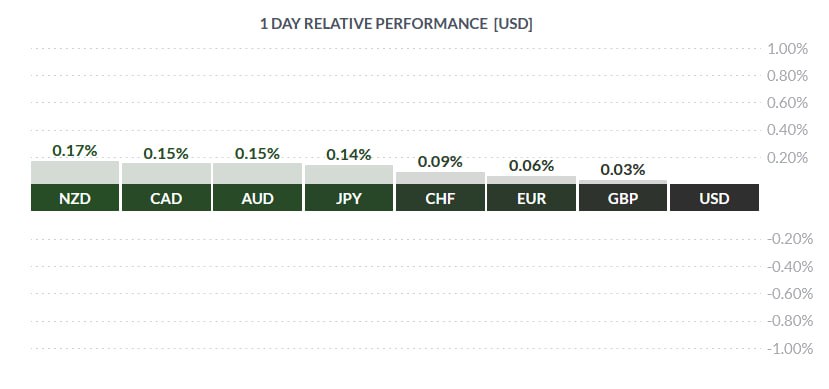Click the -1.00% axis label
This screenshot has width=829, height=389.
click(790, 349)
